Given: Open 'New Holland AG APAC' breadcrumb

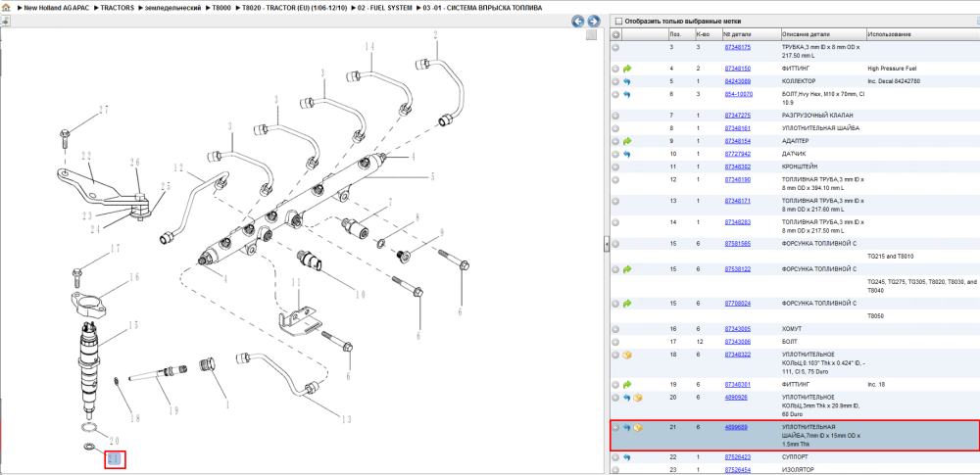Looking at the screenshot, I should (56, 8).
